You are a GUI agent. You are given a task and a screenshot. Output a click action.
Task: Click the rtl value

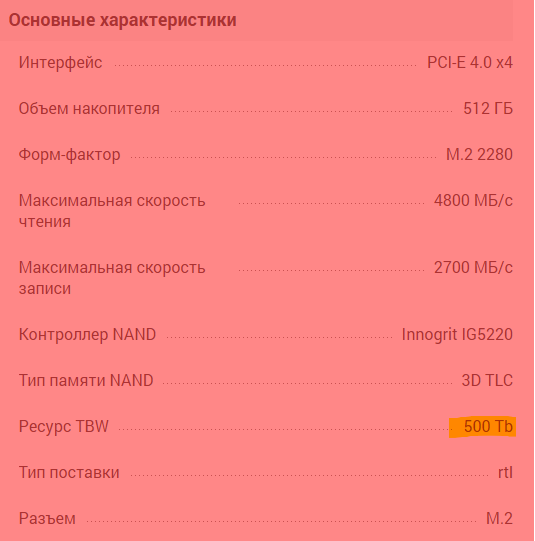point(505,472)
